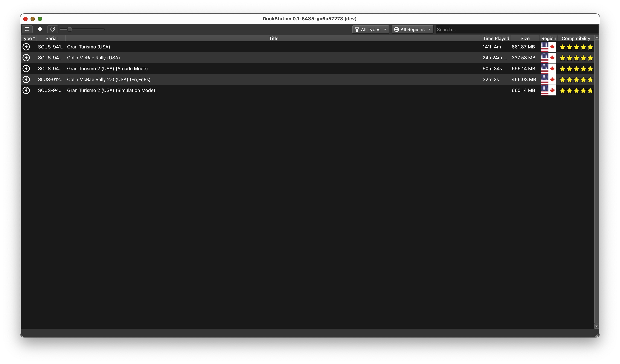Select Gran Turismo (USA) title
620x364 pixels.
click(89, 47)
